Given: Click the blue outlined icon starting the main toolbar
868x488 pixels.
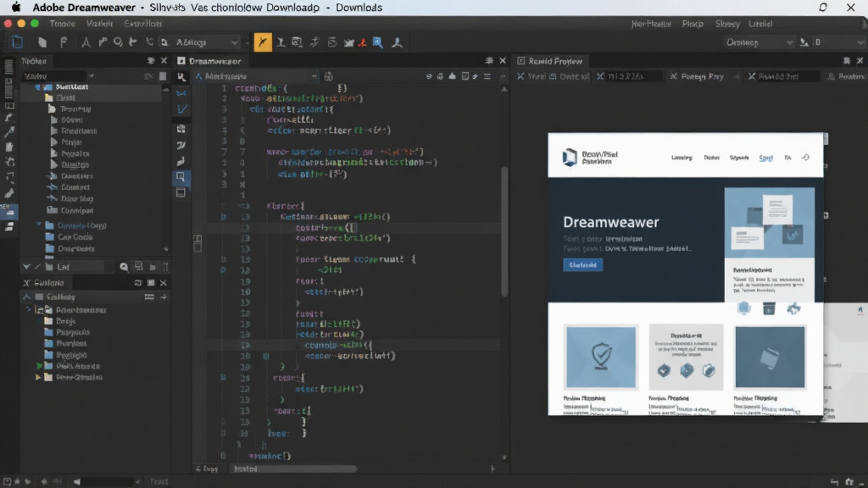Looking at the screenshot, I should tap(17, 42).
